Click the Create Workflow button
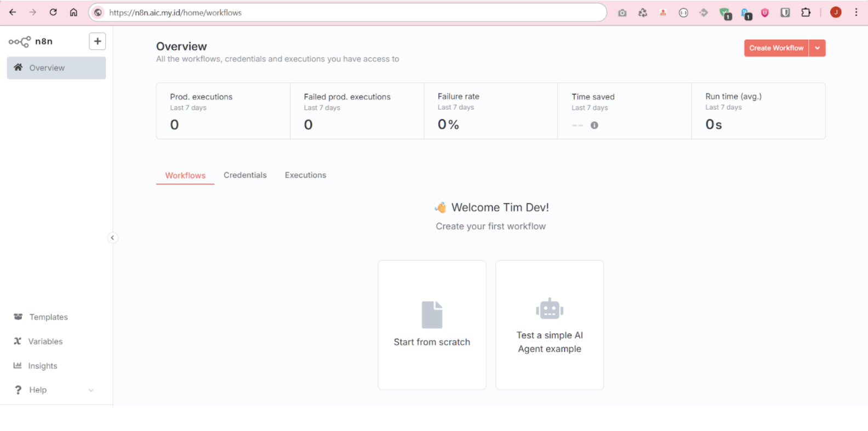868x431 pixels. (x=776, y=48)
